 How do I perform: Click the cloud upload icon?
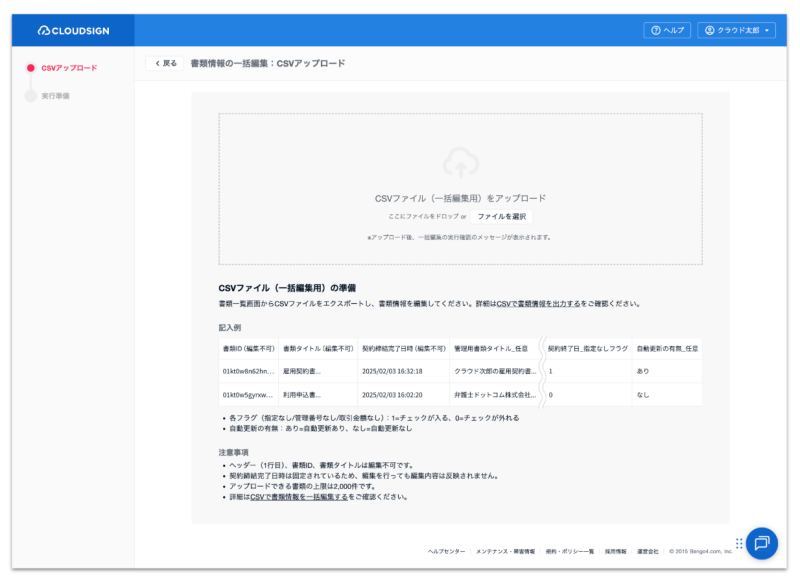(x=460, y=163)
